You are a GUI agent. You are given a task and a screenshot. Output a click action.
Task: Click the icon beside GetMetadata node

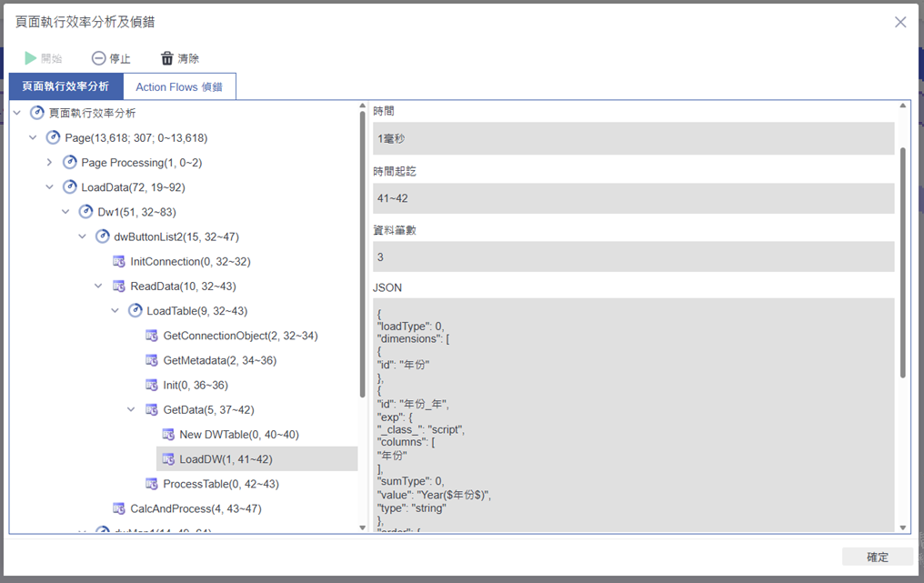pos(152,360)
